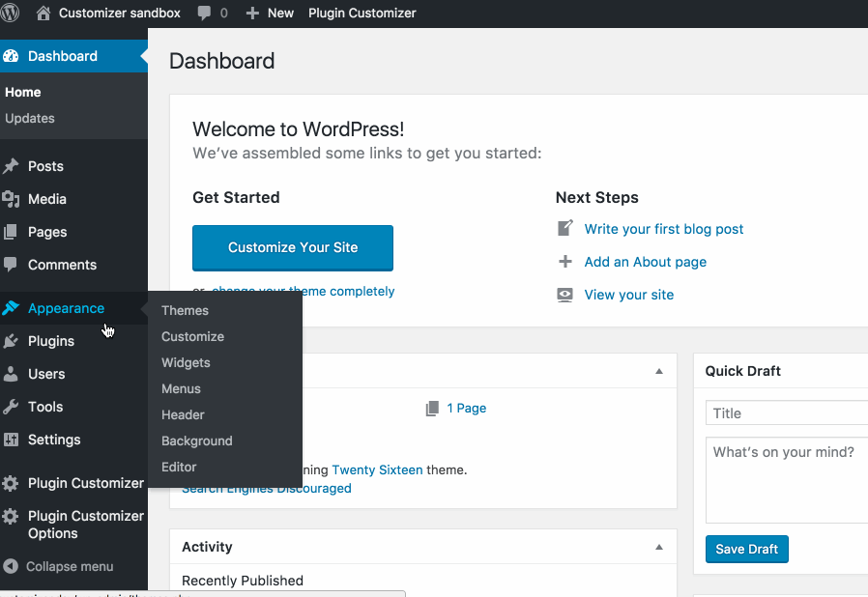Screen dimensions: 868x597
Task: Collapse the At a Glance panel arrow
Action: pos(659,371)
